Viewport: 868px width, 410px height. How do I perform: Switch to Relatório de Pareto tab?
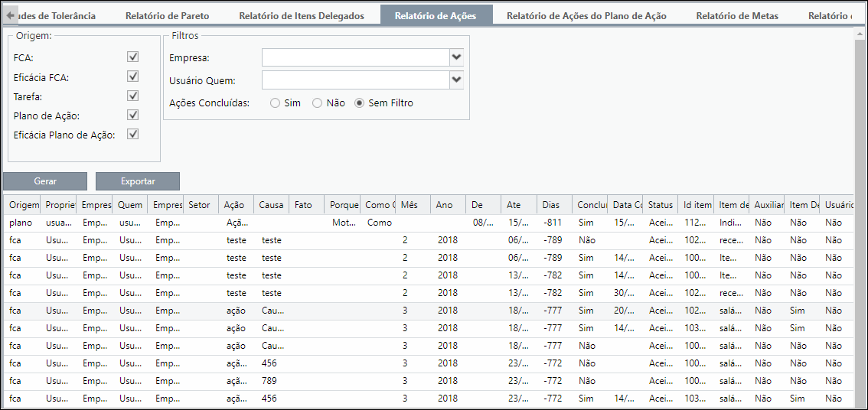point(167,15)
